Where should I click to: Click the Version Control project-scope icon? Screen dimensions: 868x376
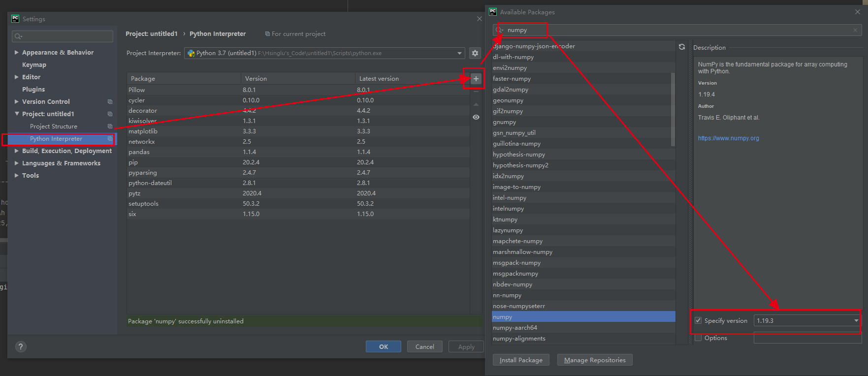point(110,102)
